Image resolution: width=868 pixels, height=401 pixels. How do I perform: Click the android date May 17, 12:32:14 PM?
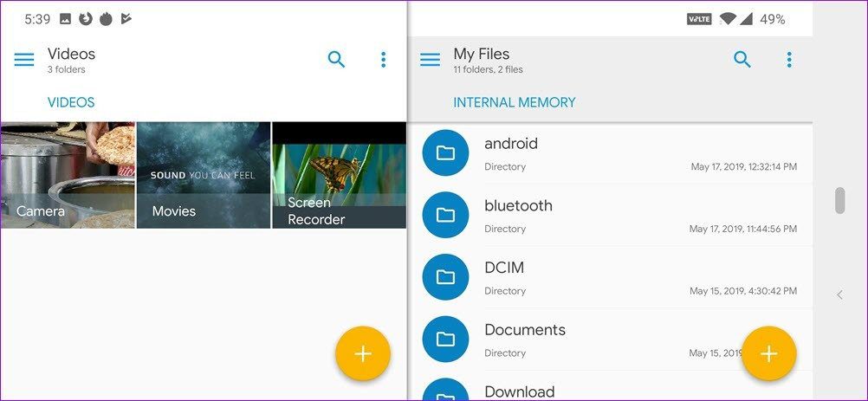[744, 166]
